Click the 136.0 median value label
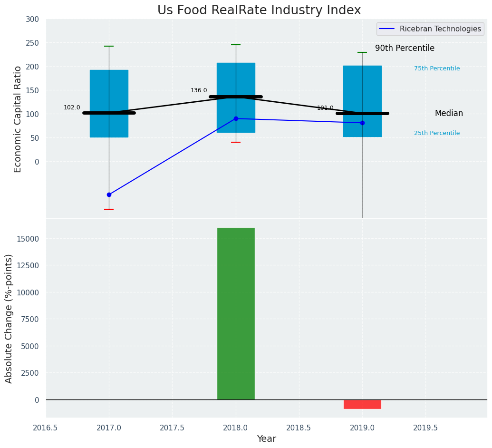492x448 pixels. [x=199, y=90]
